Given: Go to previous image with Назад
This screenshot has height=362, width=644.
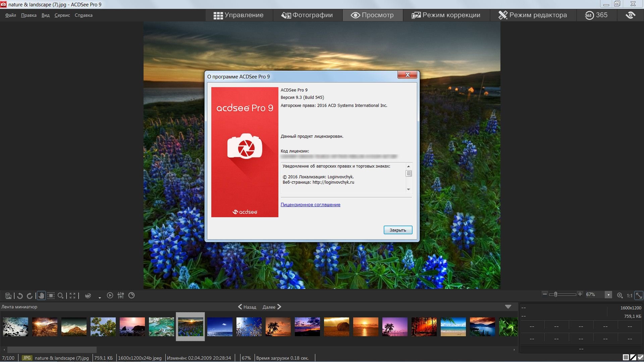Looking at the screenshot, I should coord(247,307).
